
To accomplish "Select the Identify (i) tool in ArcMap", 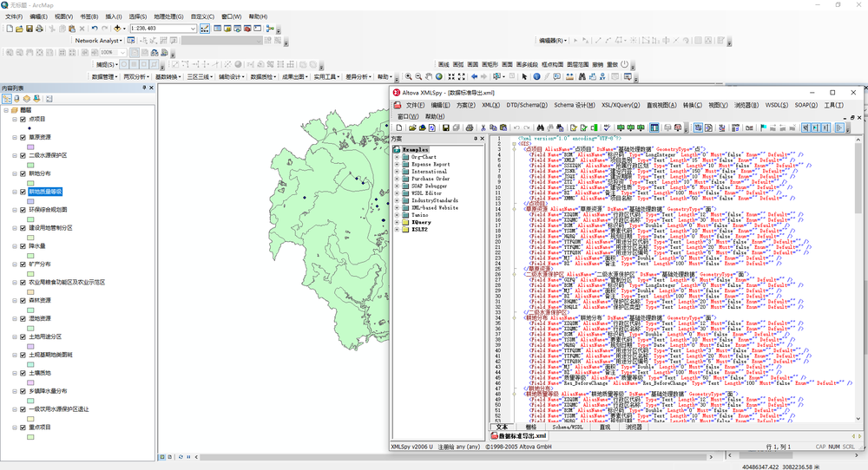I will tap(537, 76).
